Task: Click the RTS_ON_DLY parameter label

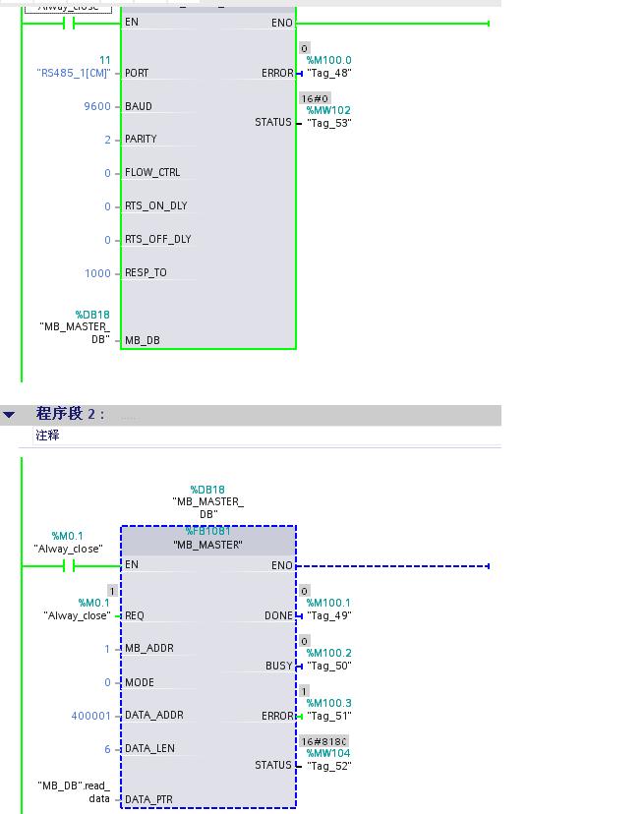Action: (155, 205)
